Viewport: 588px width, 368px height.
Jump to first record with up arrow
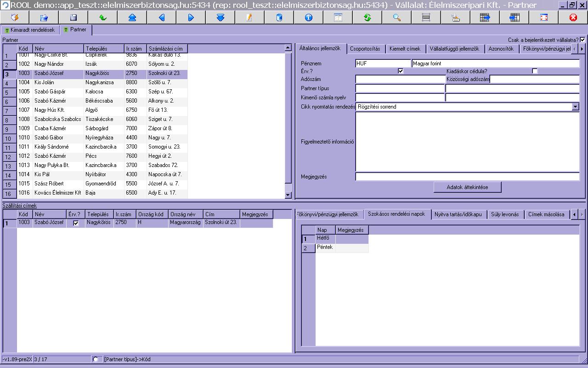click(x=132, y=17)
